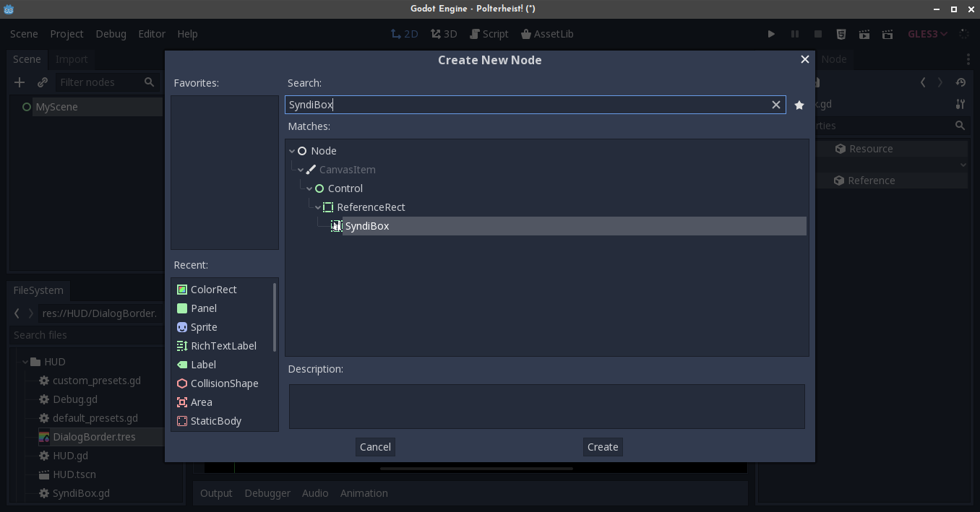Select Control node in the matches tree
The image size is (980, 512).
[345, 188]
